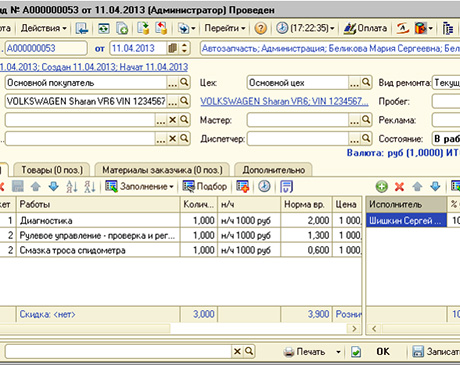Click the orange help question mark icon
The width and height of the screenshot is (460, 365).
pos(261,28)
